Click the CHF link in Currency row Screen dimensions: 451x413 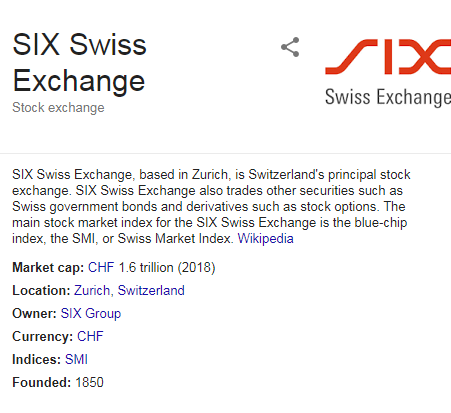click(x=90, y=336)
